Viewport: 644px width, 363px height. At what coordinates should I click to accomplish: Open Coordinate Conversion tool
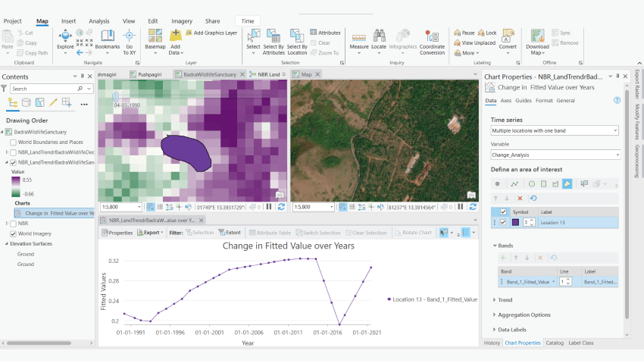coord(432,39)
